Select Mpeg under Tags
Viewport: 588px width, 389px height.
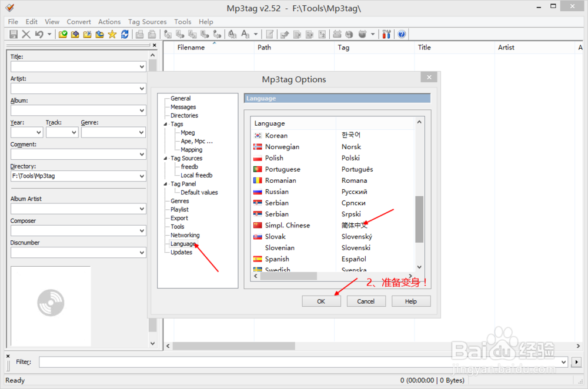pos(188,133)
